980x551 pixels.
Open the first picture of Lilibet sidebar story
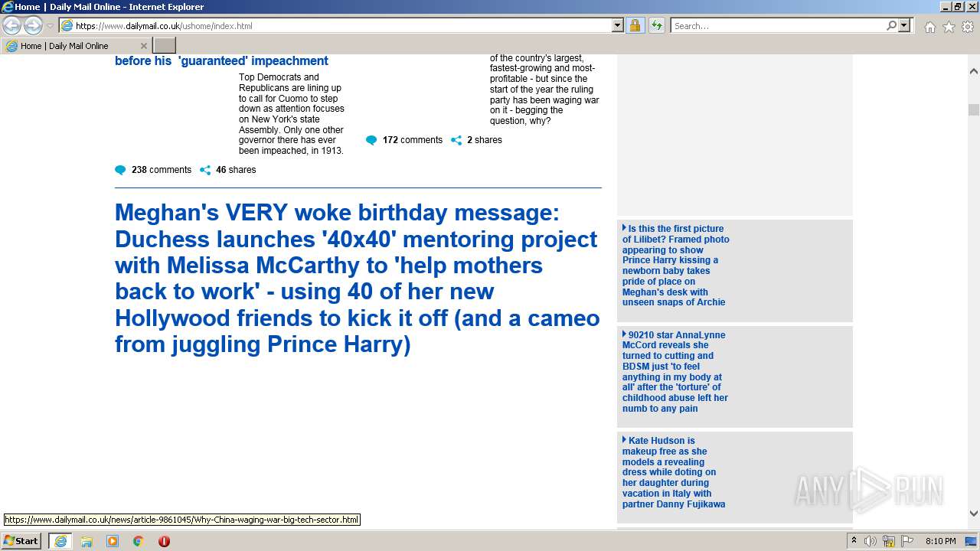pos(676,266)
